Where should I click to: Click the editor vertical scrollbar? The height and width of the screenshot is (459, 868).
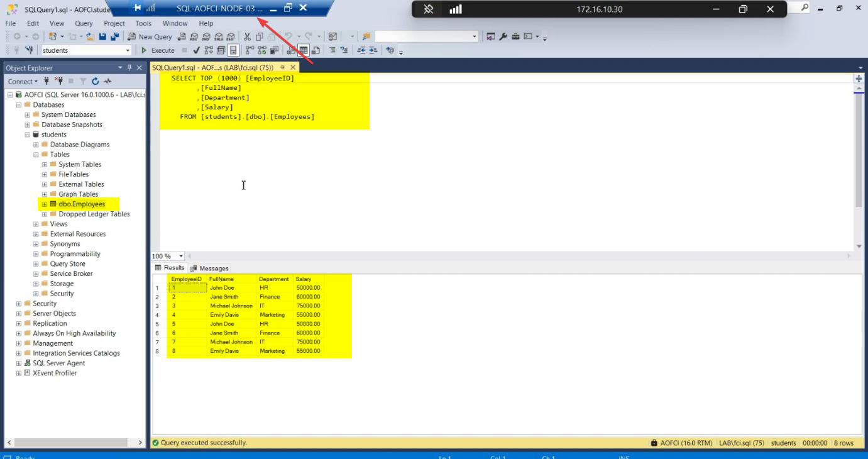(859, 150)
